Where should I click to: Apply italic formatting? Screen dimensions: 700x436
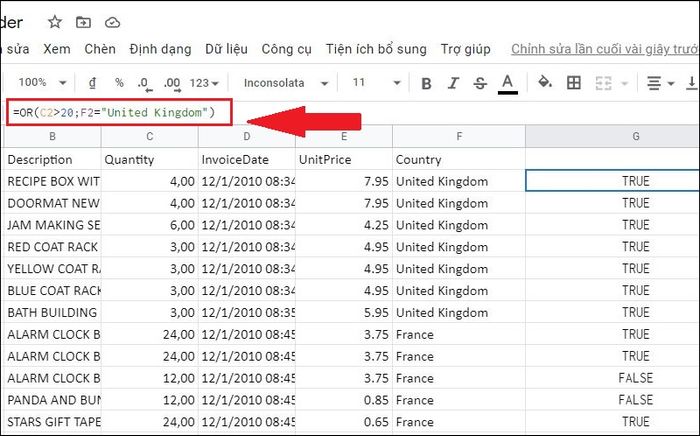tap(453, 83)
